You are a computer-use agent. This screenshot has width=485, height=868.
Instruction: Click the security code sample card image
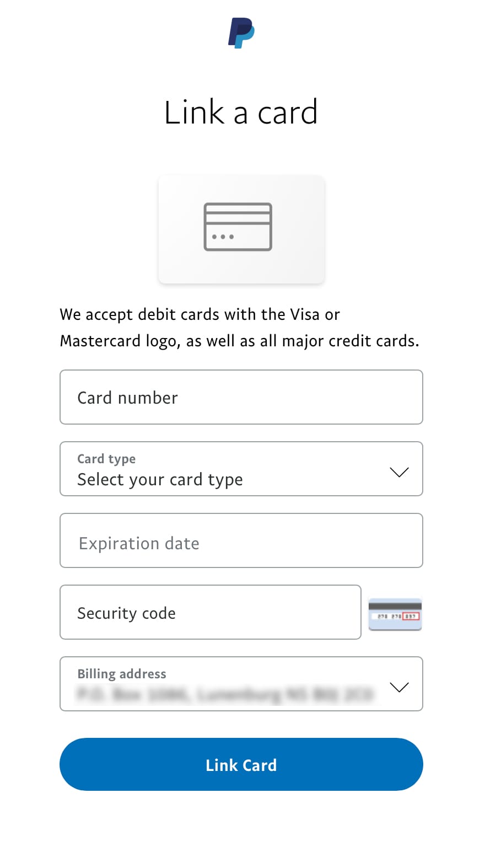(395, 614)
